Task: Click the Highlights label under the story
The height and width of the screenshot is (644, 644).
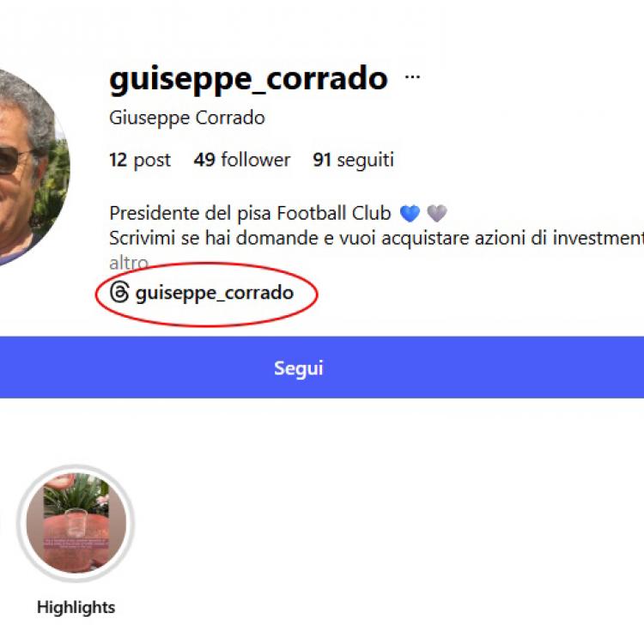Action: coord(76,607)
